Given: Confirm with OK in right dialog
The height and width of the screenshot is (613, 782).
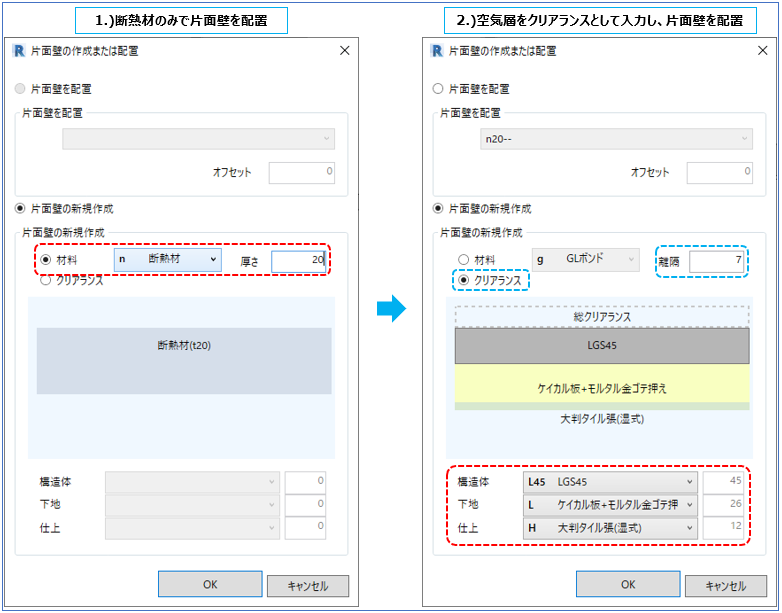Looking at the screenshot, I should 628,584.
